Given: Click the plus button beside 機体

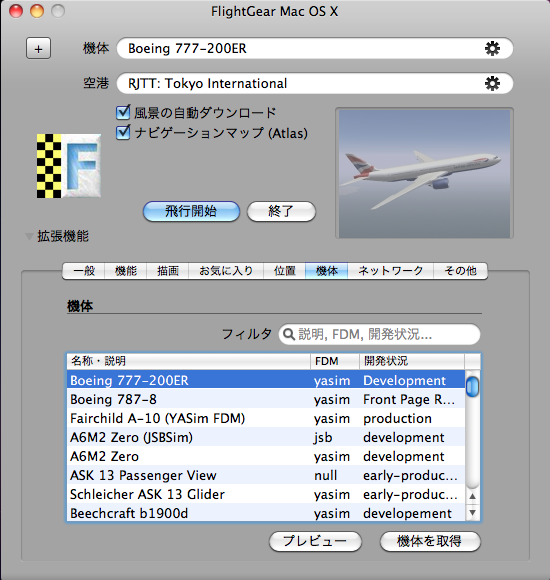Looking at the screenshot, I should 38,48.
